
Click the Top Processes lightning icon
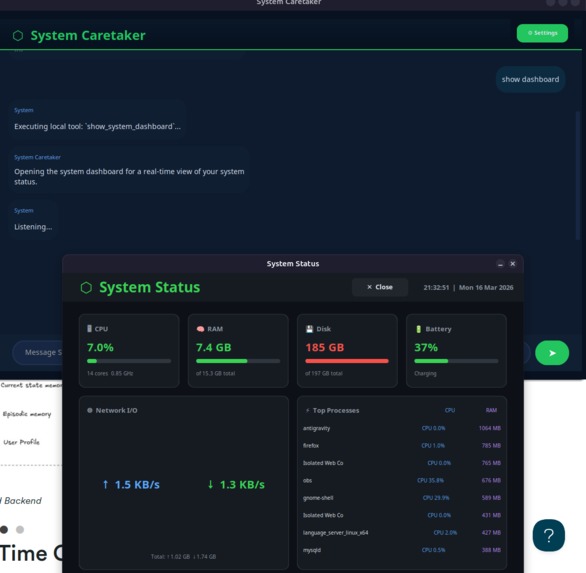pyautogui.click(x=308, y=410)
